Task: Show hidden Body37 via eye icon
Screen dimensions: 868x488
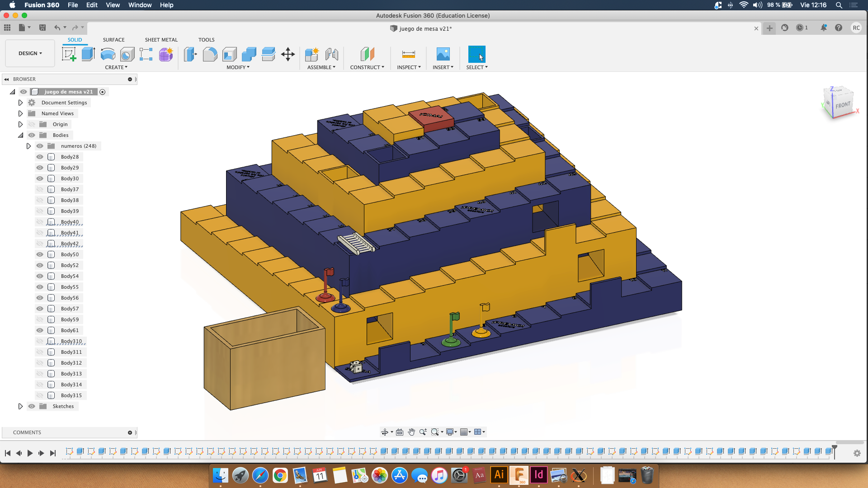Action: click(x=40, y=189)
